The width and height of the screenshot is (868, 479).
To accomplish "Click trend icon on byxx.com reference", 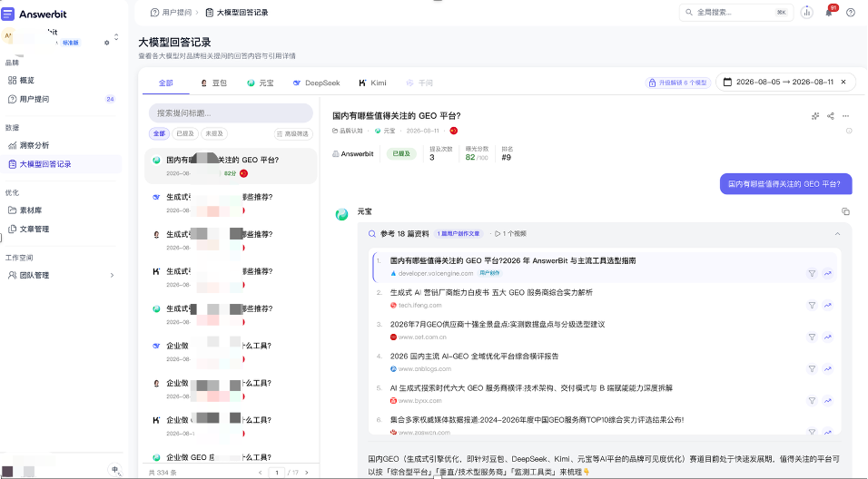I will [x=827, y=400].
